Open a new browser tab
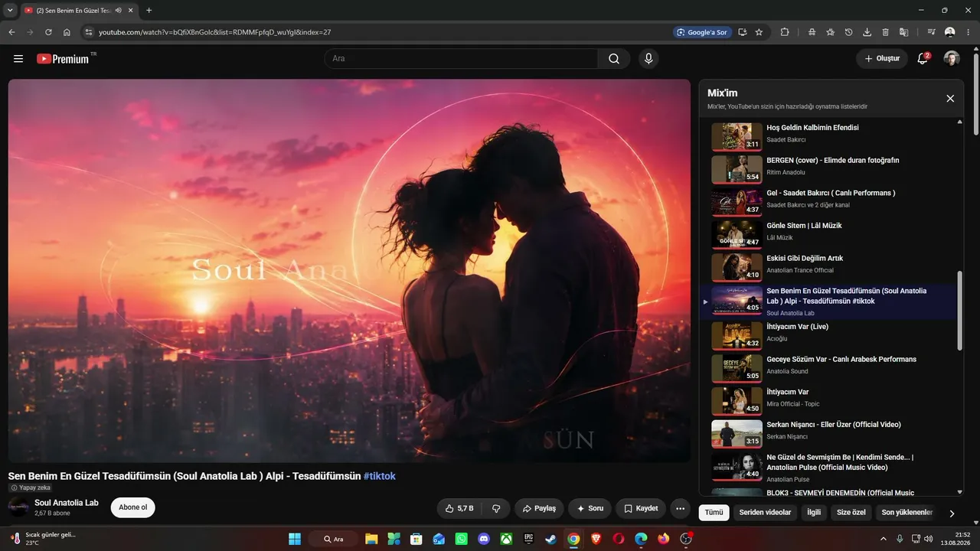The height and width of the screenshot is (551, 980). click(x=149, y=10)
